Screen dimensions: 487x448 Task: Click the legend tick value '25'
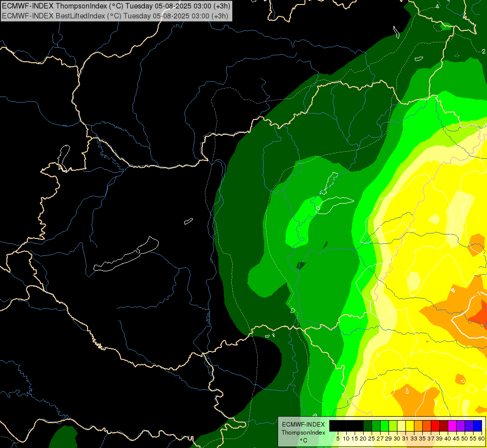pyautogui.click(x=372, y=439)
